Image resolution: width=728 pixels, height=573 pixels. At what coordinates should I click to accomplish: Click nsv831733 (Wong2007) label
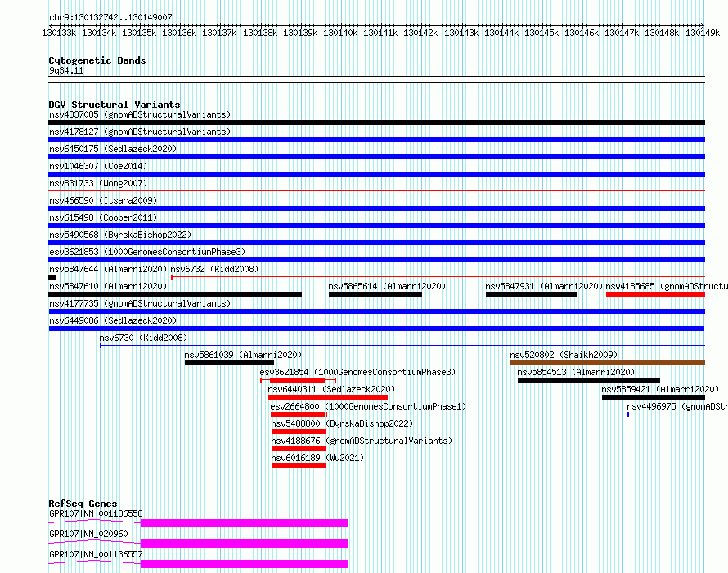[x=98, y=183]
